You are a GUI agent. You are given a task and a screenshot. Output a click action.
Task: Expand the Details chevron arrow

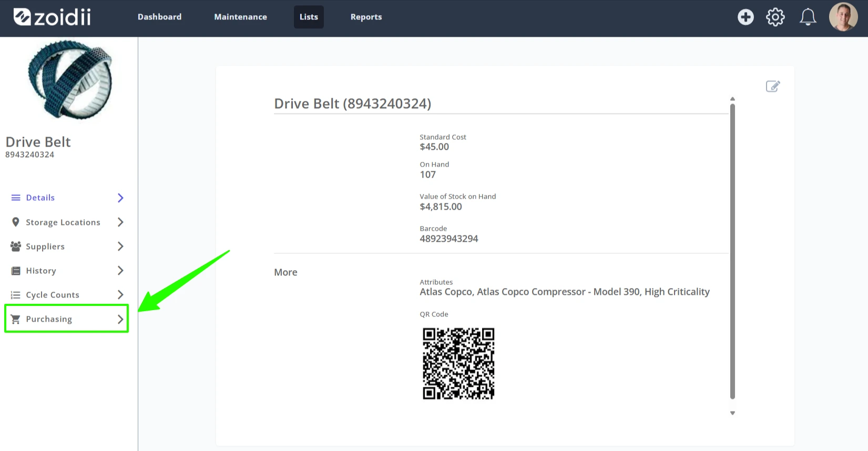point(120,198)
